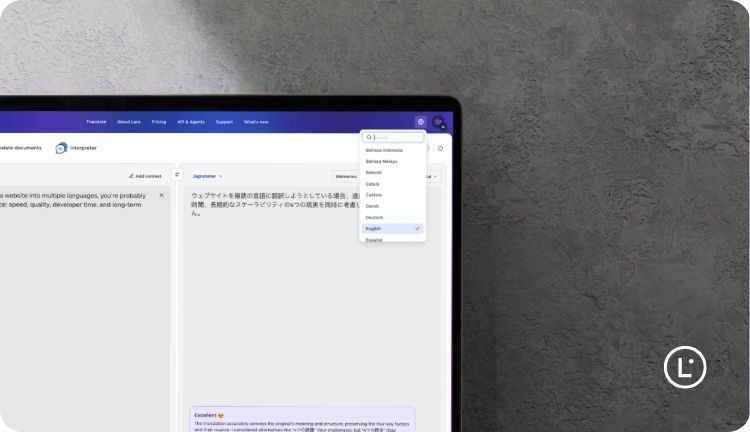This screenshot has height=432, width=750.
Task: Open API & Agents menu item
Action: (x=191, y=122)
